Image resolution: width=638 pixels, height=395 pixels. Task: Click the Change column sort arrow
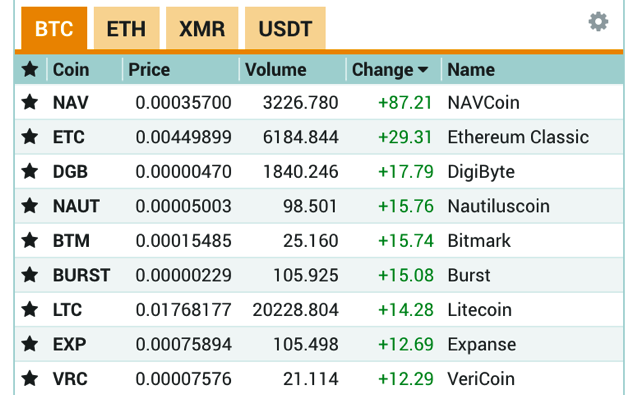point(423,70)
